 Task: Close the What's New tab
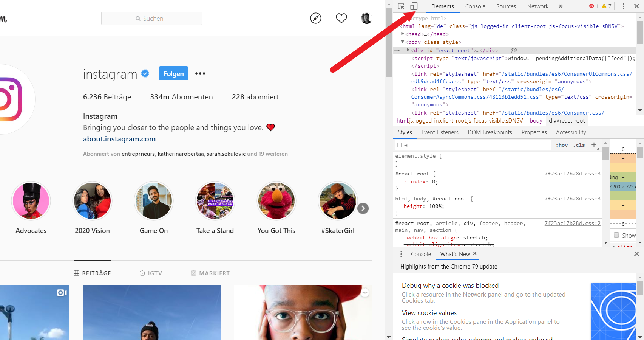point(475,253)
